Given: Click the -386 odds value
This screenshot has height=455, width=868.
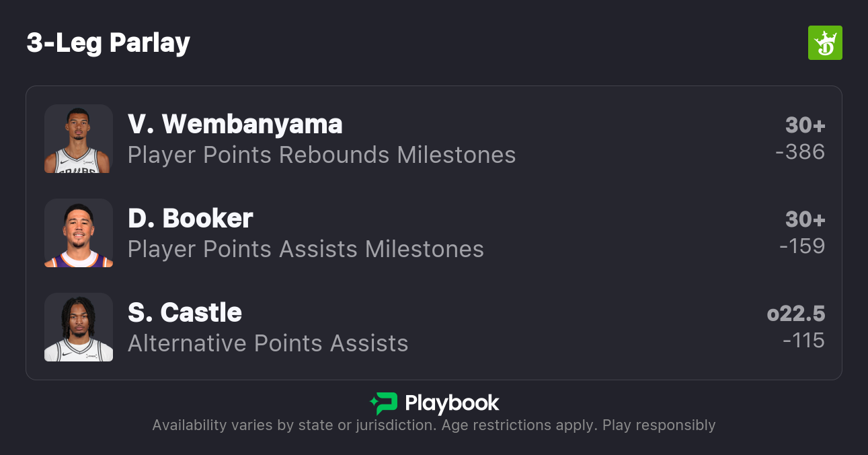Looking at the screenshot, I should [x=799, y=152].
